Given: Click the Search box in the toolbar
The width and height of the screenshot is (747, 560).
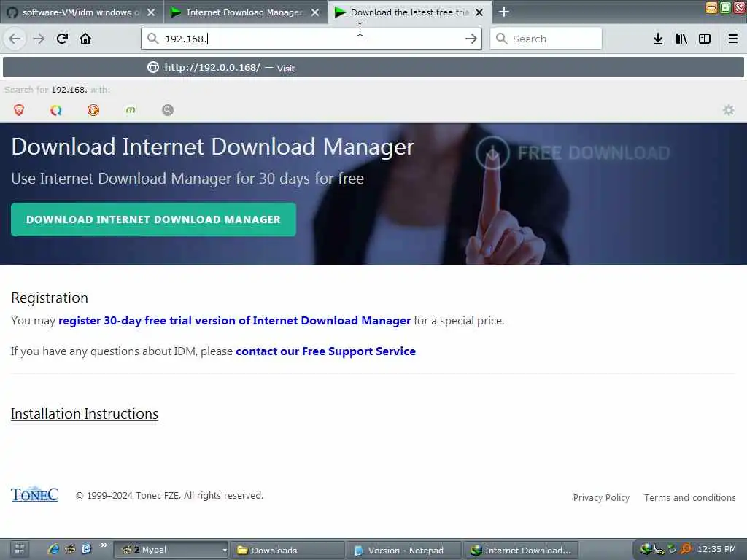Looking at the screenshot, I should tap(546, 39).
